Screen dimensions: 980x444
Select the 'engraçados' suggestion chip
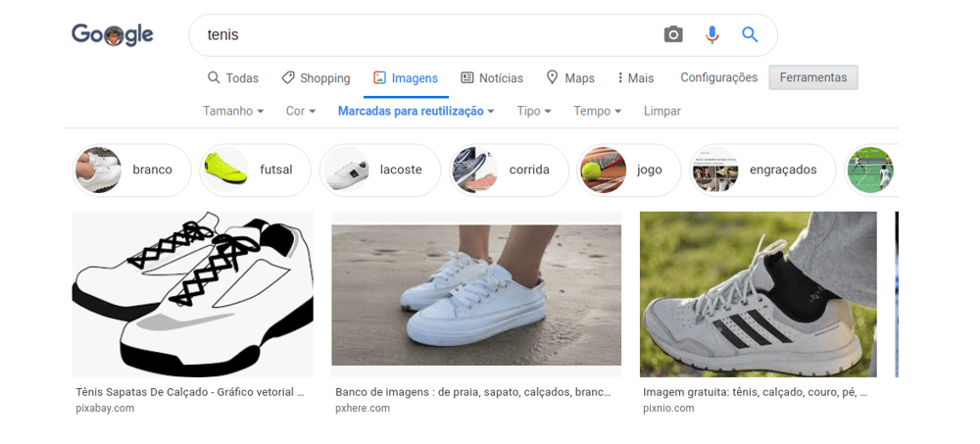click(x=762, y=171)
